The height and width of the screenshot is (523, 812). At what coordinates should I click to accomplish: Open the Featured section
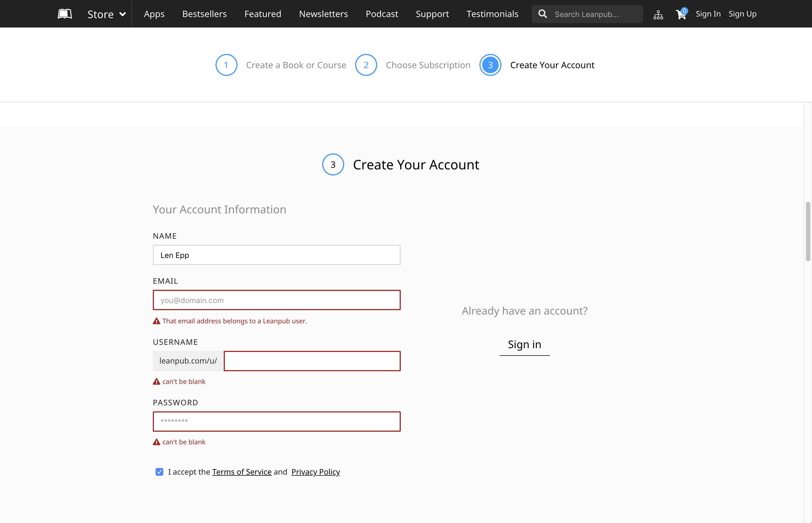(x=263, y=14)
